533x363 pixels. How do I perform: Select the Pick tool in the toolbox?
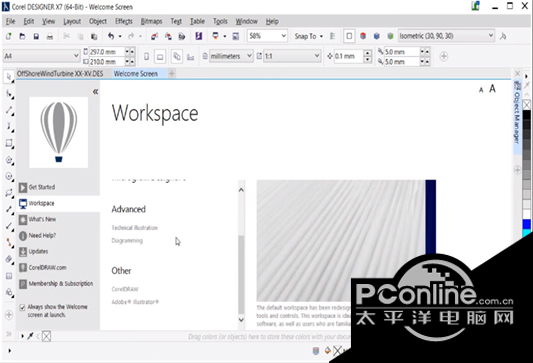pos(9,77)
